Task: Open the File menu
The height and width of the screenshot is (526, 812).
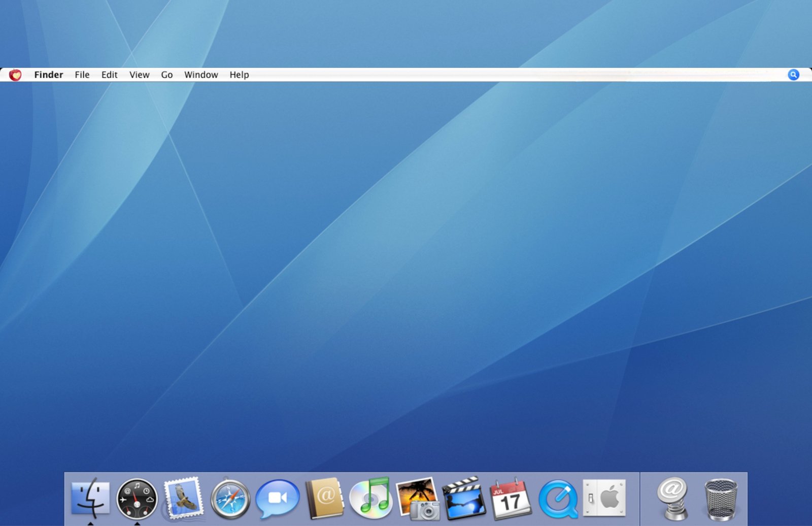Action: (82, 75)
